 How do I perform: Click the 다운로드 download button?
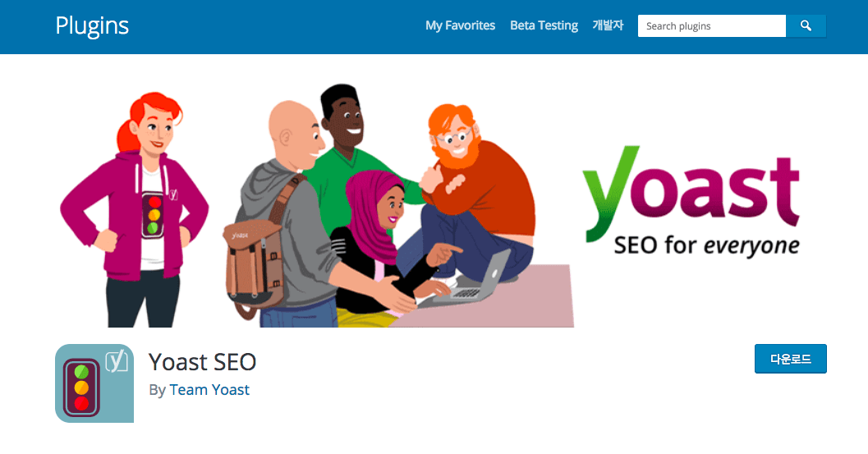coord(791,359)
